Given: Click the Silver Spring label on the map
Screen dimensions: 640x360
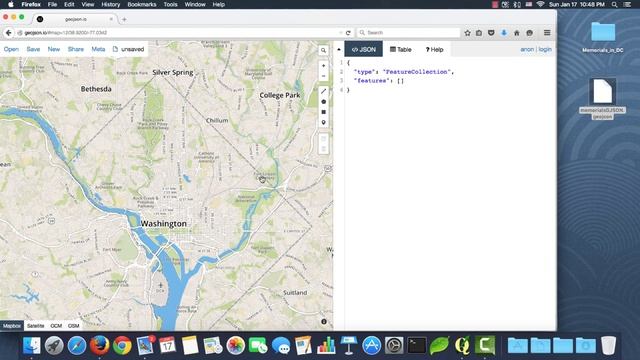Looking at the screenshot, I should [173, 72].
